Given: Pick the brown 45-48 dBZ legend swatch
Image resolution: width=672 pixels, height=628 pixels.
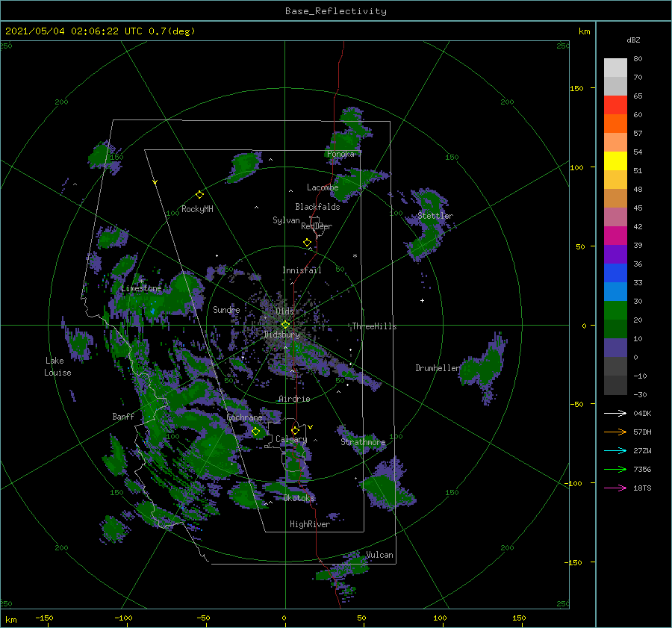Looking at the screenshot, I should point(615,199).
